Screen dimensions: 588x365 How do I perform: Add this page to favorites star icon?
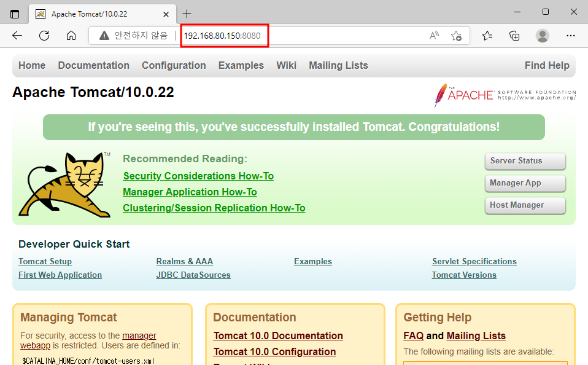pyautogui.click(x=456, y=36)
